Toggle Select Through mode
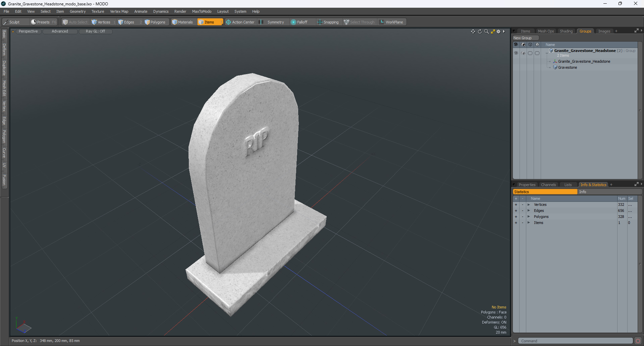The width and height of the screenshot is (644, 346). point(359,22)
